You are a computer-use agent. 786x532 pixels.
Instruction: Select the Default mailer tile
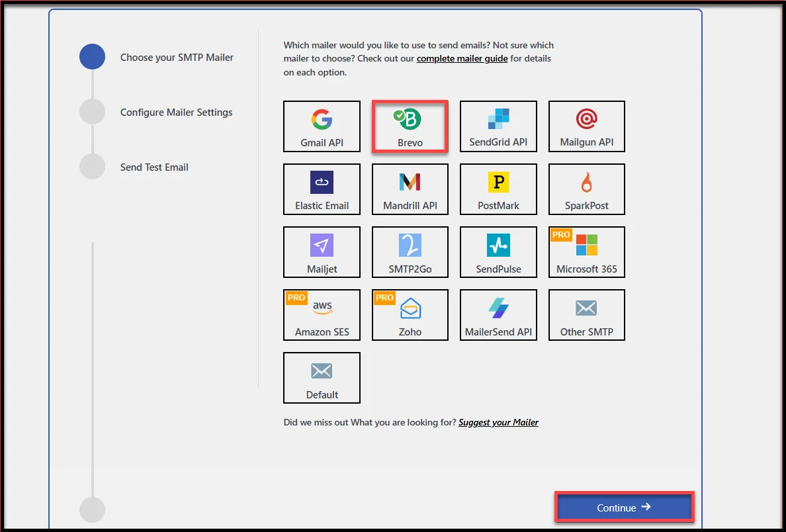point(322,378)
